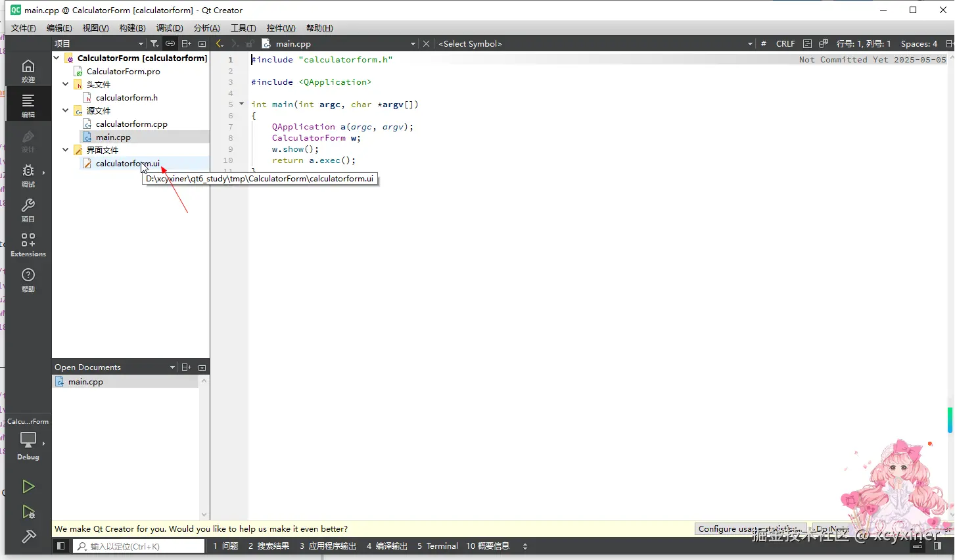This screenshot has width=955, height=560.
Task: Fold the main function at line 5
Action: click(242, 104)
